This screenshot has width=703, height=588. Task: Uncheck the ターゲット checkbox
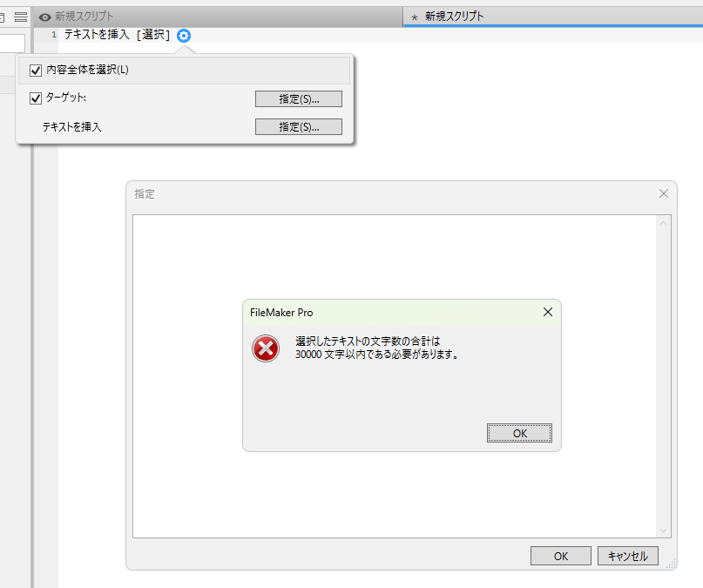(x=36, y=98)
